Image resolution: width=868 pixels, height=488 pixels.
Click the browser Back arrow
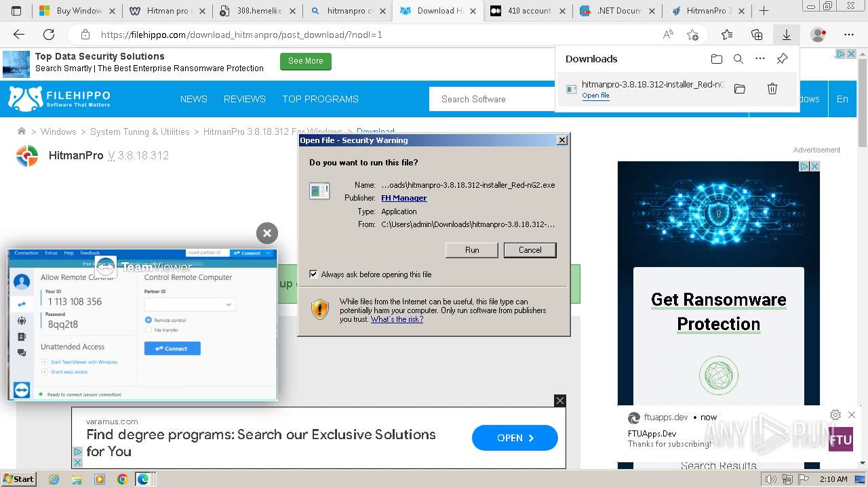click(x=19, y=35)
